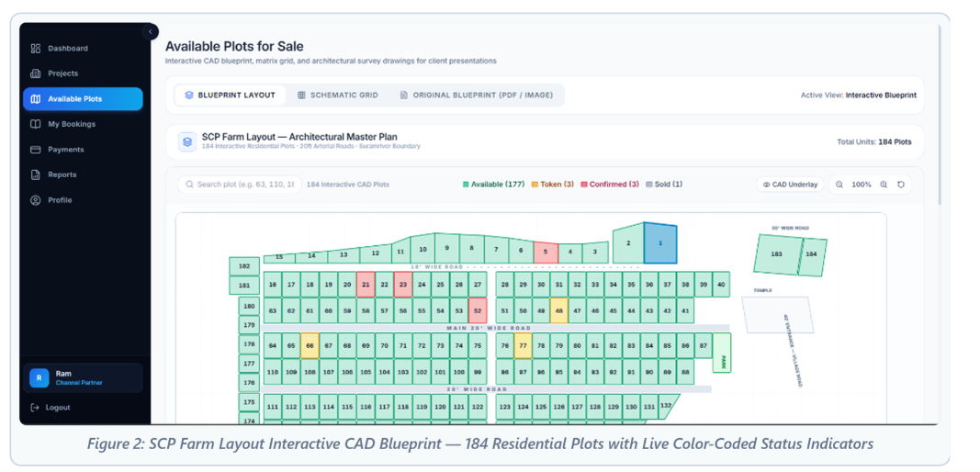The image size is (980, 472).
Task: Click the Payments card icon
Action: 36,150
